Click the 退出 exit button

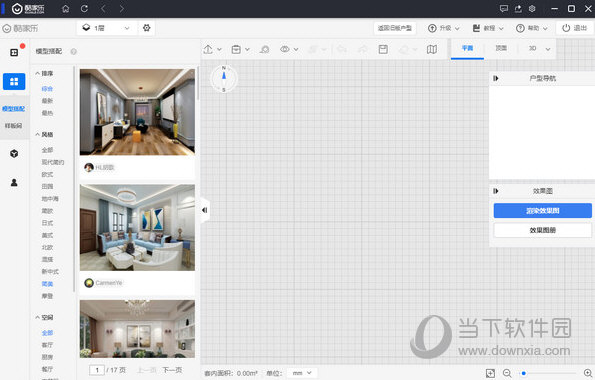pos(575,28)
